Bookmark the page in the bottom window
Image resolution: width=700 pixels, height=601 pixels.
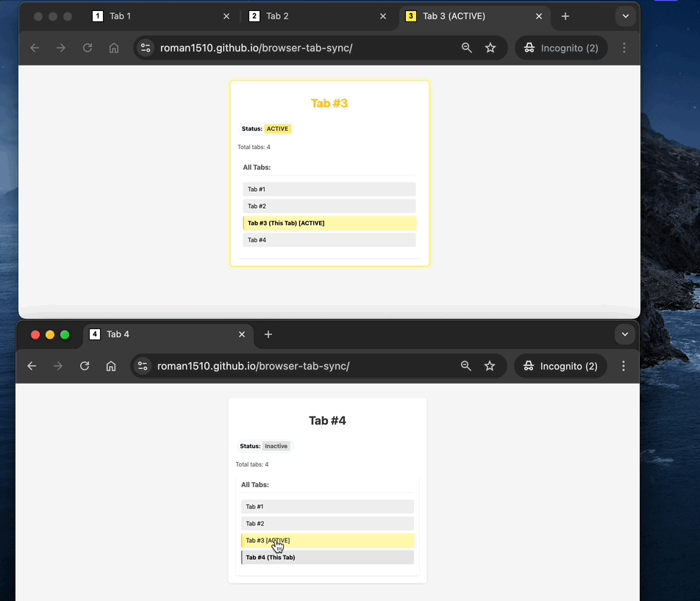point(490,366)
